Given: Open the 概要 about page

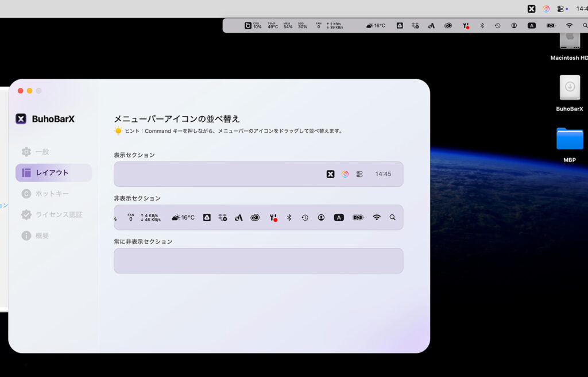Looking at the screenshot, I should click(42, 236).
